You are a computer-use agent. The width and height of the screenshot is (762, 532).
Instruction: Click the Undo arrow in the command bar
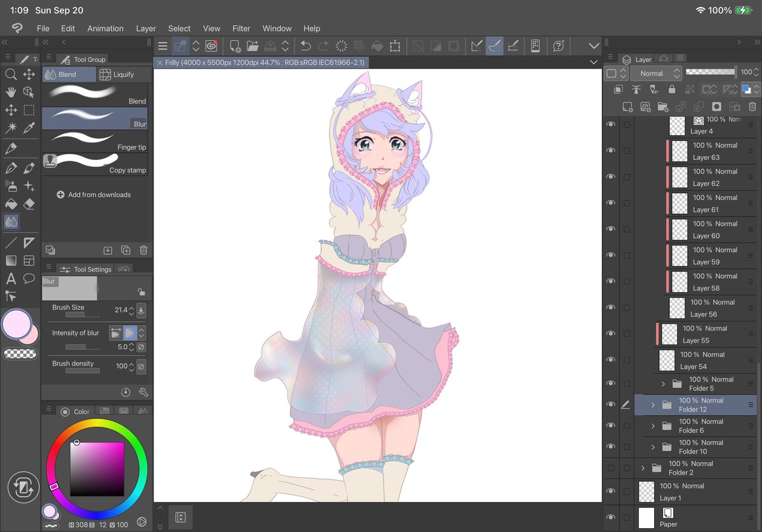point(305,46)
